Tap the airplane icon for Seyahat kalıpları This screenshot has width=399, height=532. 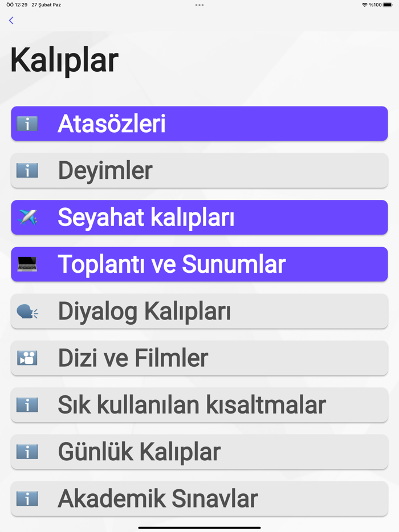tap(27, 217)
